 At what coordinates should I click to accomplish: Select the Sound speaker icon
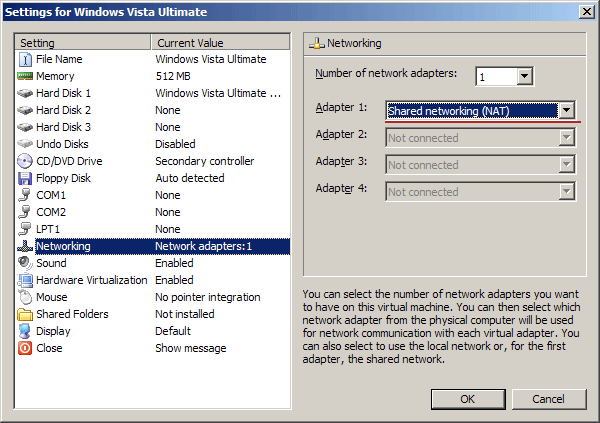point(26,263)
